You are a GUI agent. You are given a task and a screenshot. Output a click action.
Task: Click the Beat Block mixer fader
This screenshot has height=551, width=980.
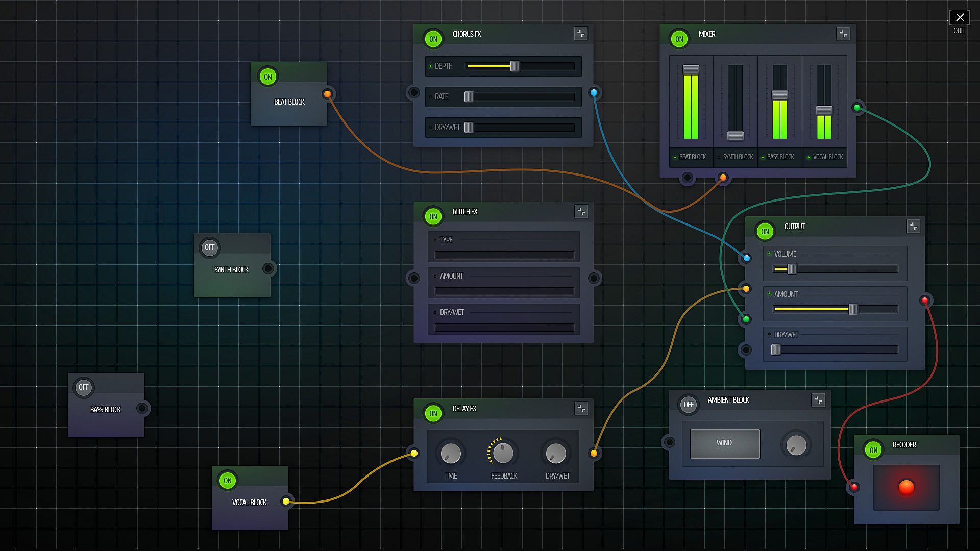[x=691, y=69]
